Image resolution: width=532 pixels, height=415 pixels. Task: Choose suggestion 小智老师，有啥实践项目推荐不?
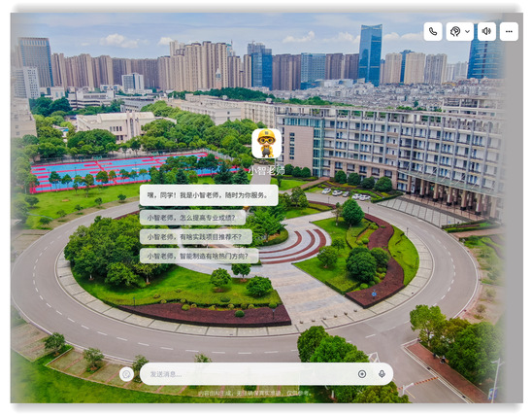(x=196, y=237)
